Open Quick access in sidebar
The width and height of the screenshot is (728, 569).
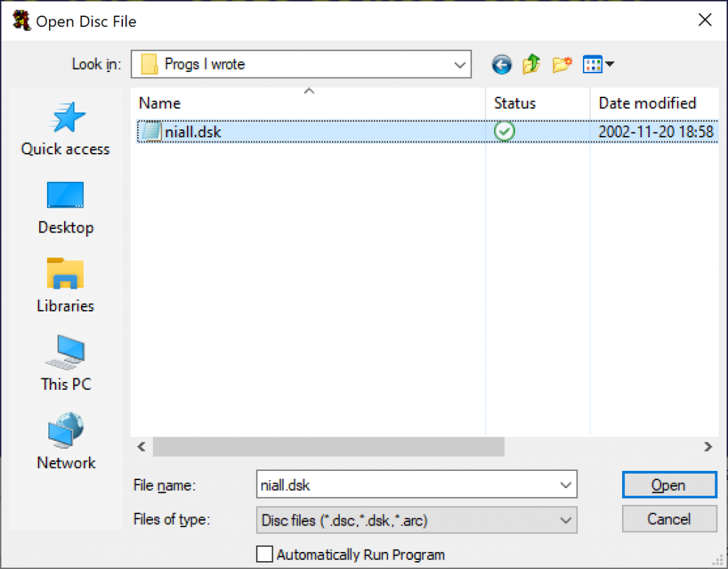point(65,129)
